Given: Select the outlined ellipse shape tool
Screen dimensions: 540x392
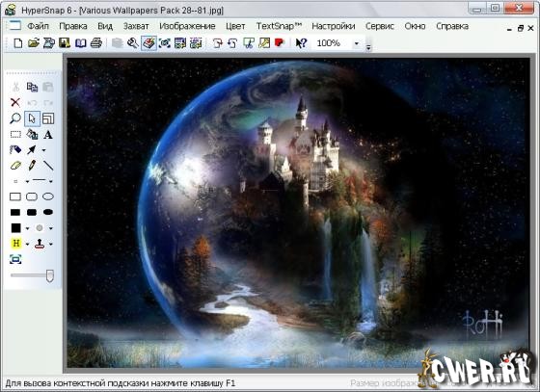Looking at the screenshot, I should (48, 196).
